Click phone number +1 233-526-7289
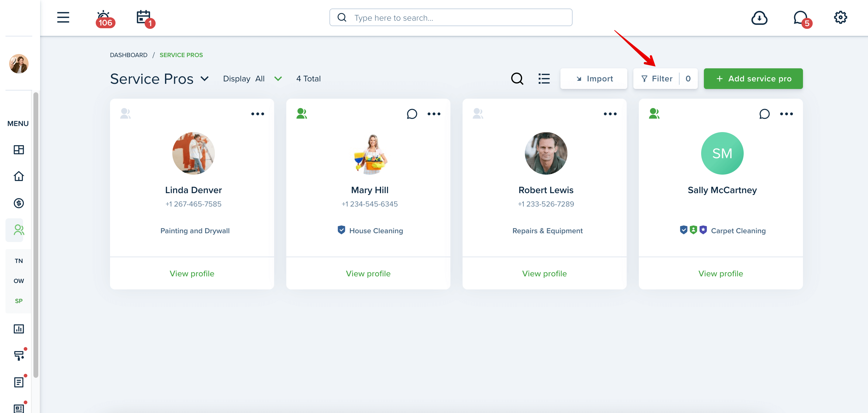This screenshot has width=868, height=413. point(546,204)
